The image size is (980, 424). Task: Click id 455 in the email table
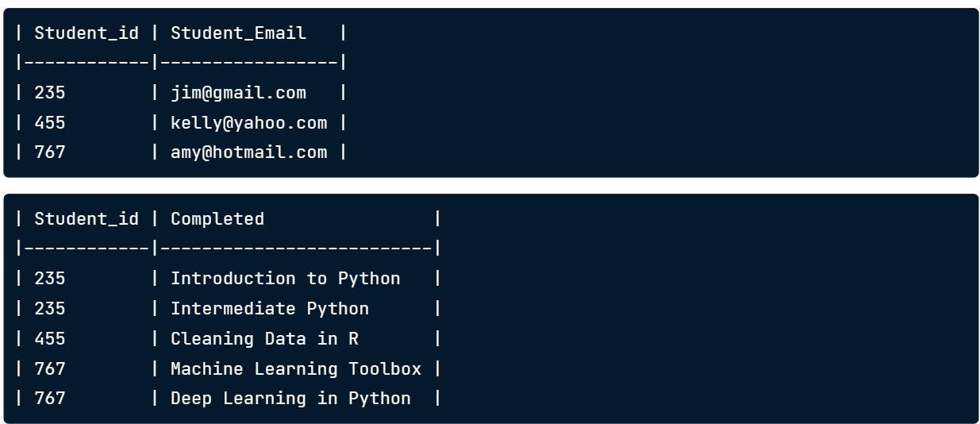tap(50, 123)
